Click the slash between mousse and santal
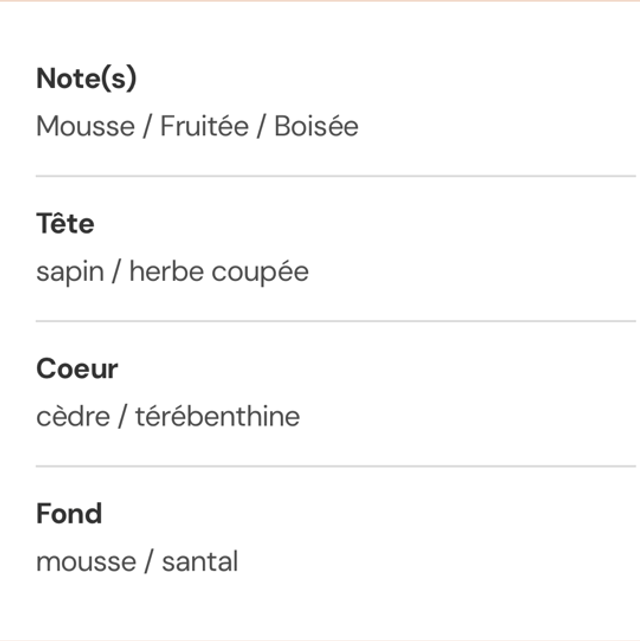 coord(148,562)
